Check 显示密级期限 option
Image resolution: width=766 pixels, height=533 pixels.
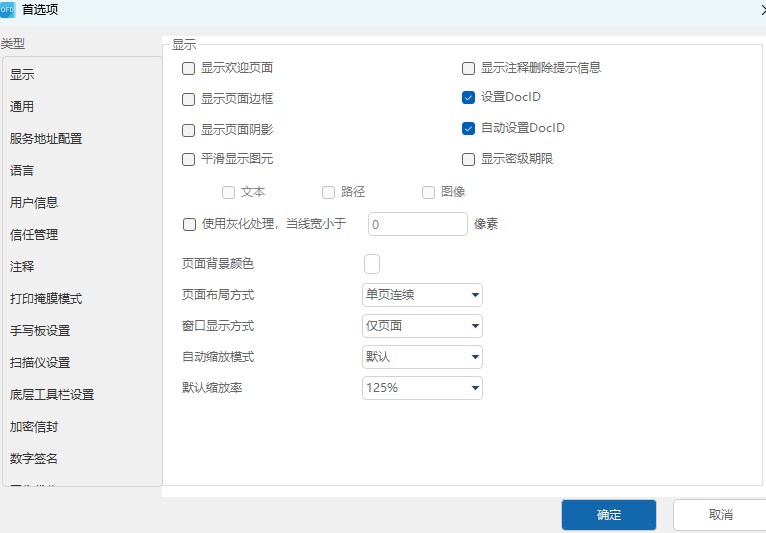468,159
